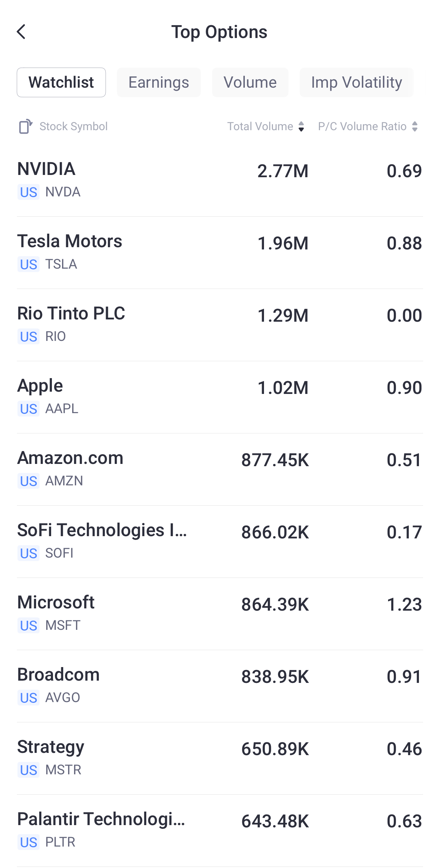
Task: Tap the back arrow icon
Action: pos(21,32)
